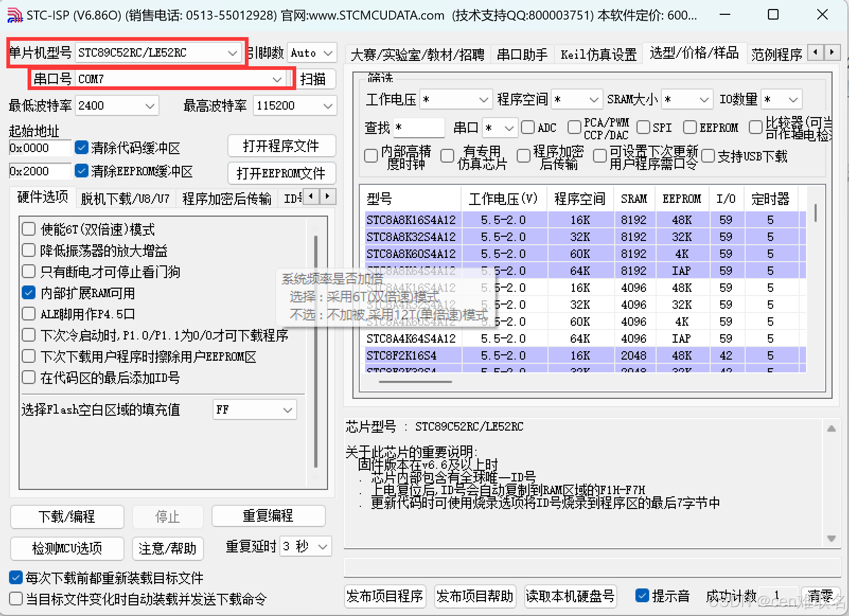The width and height of the screenshot is (849, 616).
Task: Toggle reduce oscillator amplifier gain option
Action: [29, 250]
